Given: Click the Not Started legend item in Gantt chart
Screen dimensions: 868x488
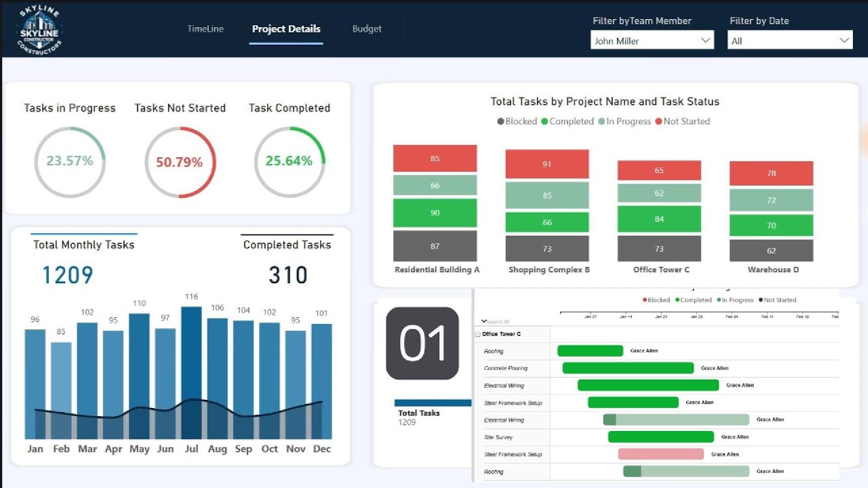Looking at the screenshot, I should pyautogui.click(x=777, y=300).
